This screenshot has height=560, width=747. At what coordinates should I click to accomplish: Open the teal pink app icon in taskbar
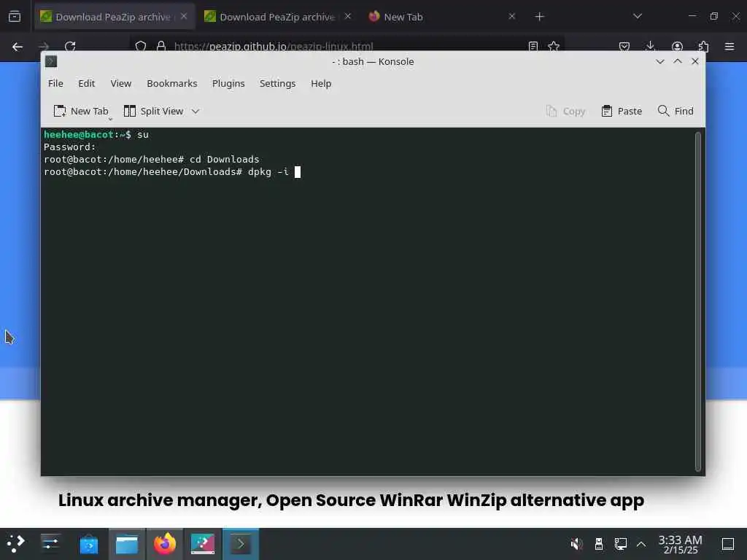click(x=203, y=544)
